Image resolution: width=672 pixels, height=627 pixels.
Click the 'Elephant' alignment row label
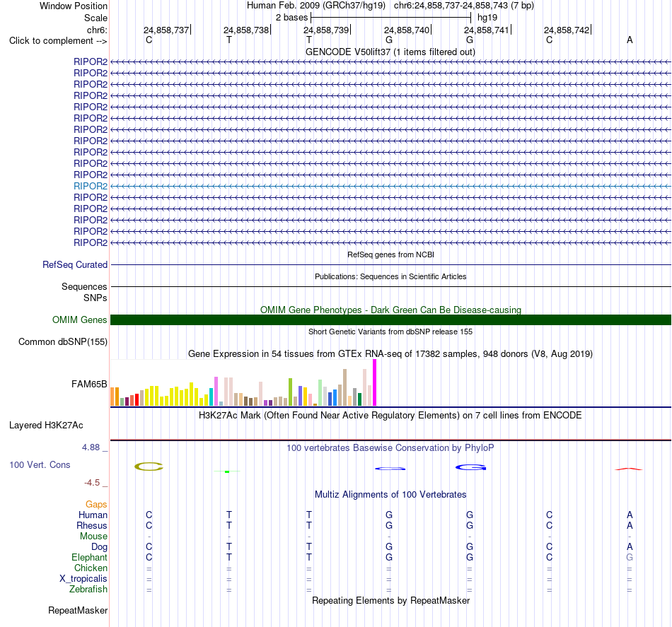[x=89, y=557]
